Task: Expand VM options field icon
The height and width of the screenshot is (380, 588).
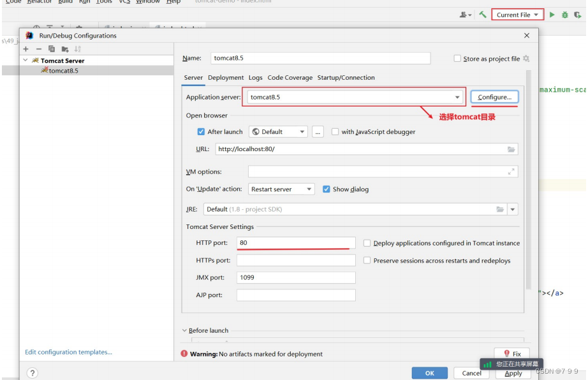Action: [511, 172]
